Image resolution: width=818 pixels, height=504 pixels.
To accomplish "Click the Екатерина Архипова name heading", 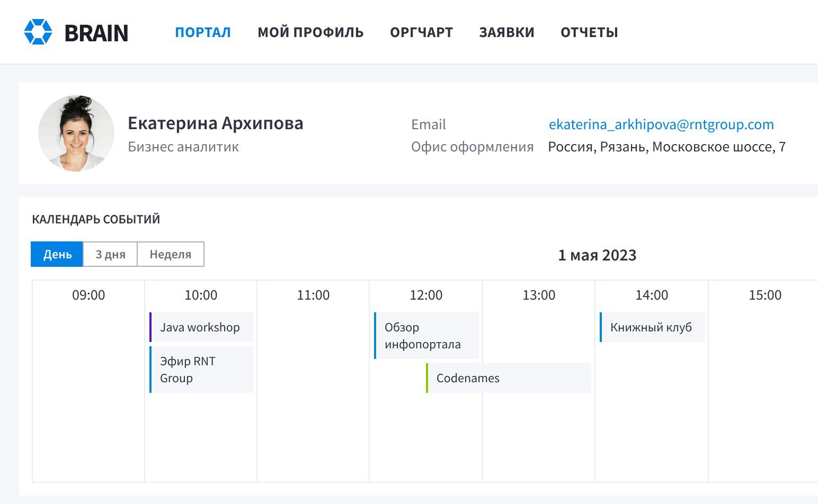I will click(215, 123).
